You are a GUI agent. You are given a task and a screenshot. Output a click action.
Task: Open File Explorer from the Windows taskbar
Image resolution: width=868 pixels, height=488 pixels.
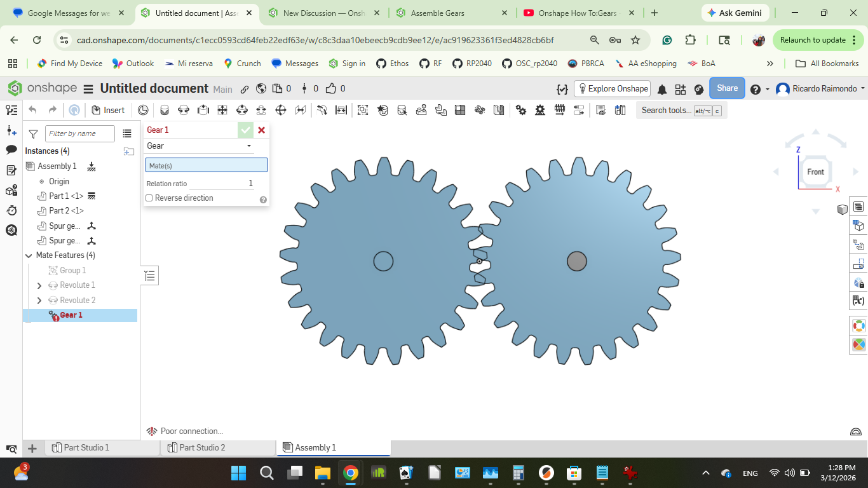(323, 473)
